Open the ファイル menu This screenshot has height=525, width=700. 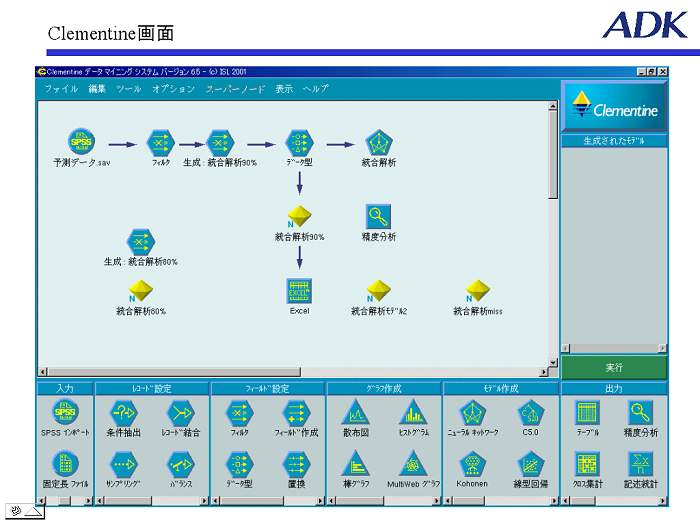pyautogui.click(x=61, y=89)
